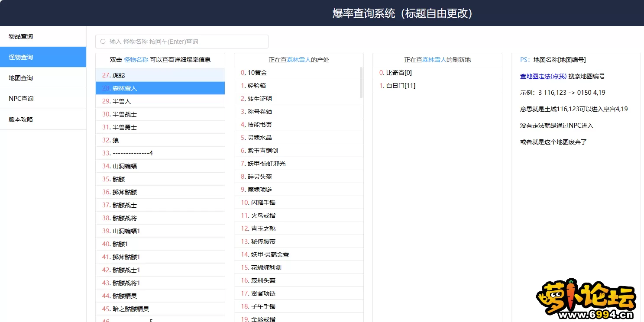Image resolution: width=644 pixels, height=322 pixels.
Task: Click drop item 15. 花蝴蝶利剑
Action: point(299,267)
